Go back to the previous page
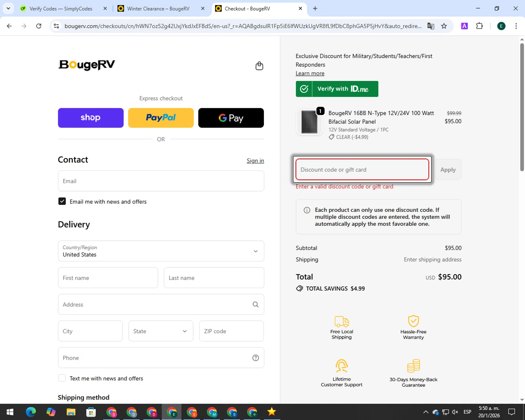Screen dimensions: 525x420 coord(9,26)
